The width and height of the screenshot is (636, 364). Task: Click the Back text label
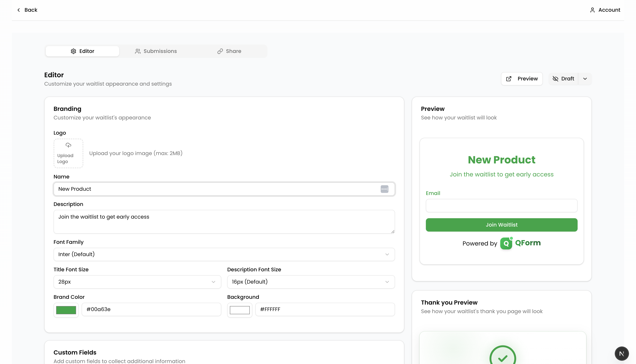(x=31, y=10)
